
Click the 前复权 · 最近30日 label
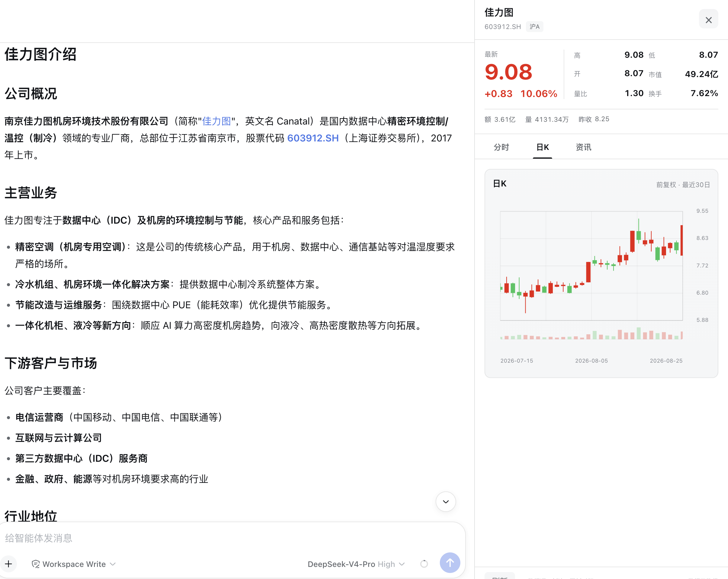(x=683, y=184)
